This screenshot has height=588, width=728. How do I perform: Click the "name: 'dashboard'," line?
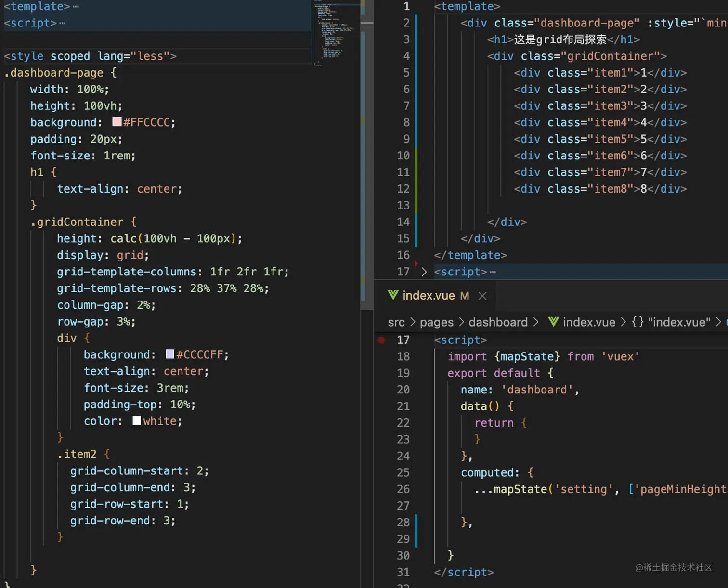tap(520, 390)
